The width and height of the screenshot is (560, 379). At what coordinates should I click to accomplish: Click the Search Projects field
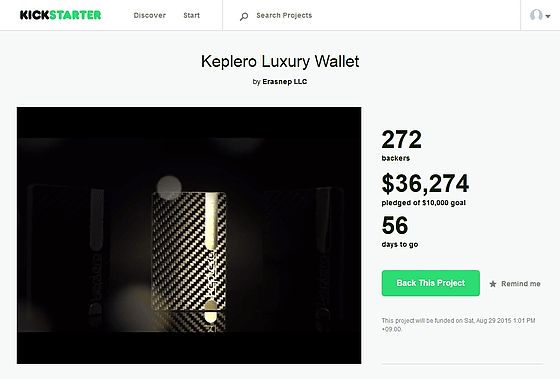284,15
